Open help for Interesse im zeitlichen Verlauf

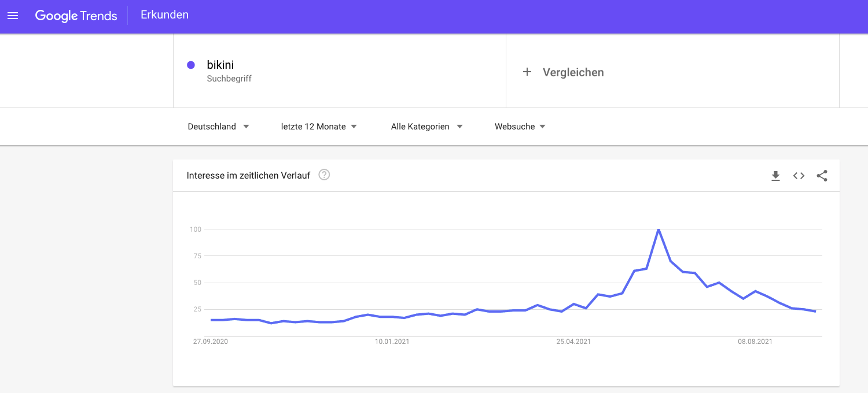(x=324, y=175)
